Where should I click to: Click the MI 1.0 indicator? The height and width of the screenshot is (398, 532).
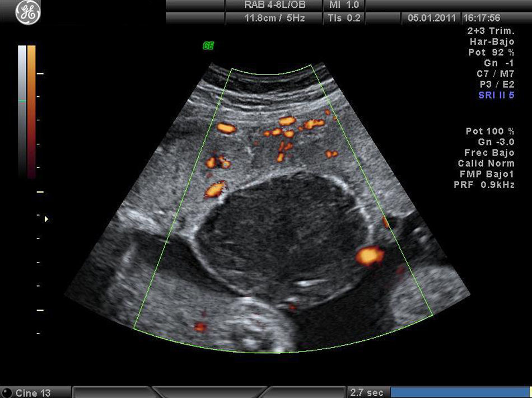click(343, 5)
